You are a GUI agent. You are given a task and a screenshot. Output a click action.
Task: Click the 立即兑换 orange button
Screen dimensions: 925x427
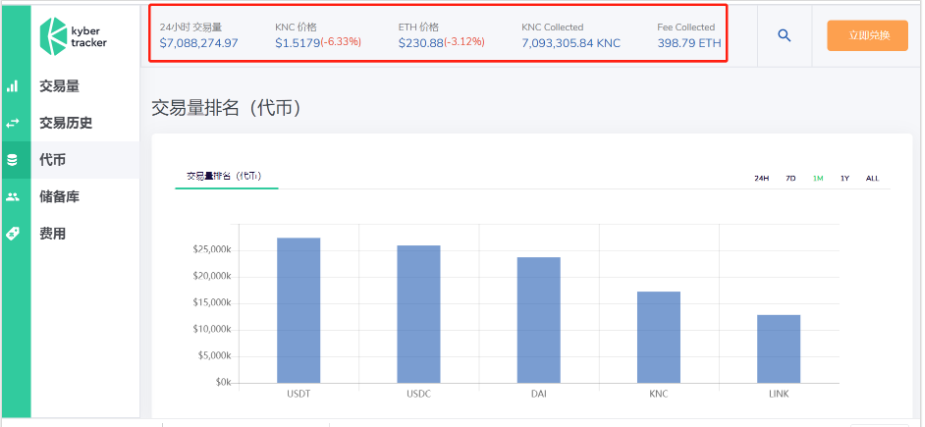(867, 35)
